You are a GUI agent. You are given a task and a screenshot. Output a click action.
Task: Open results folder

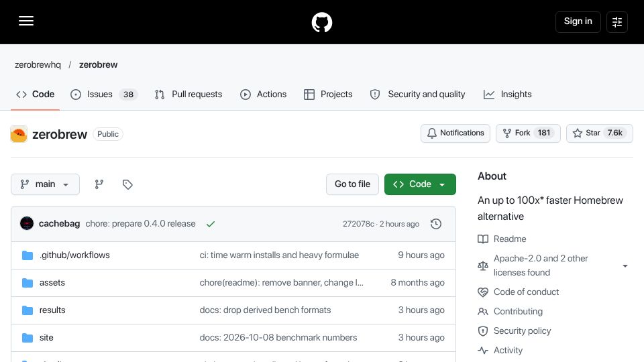click(52, 310)
